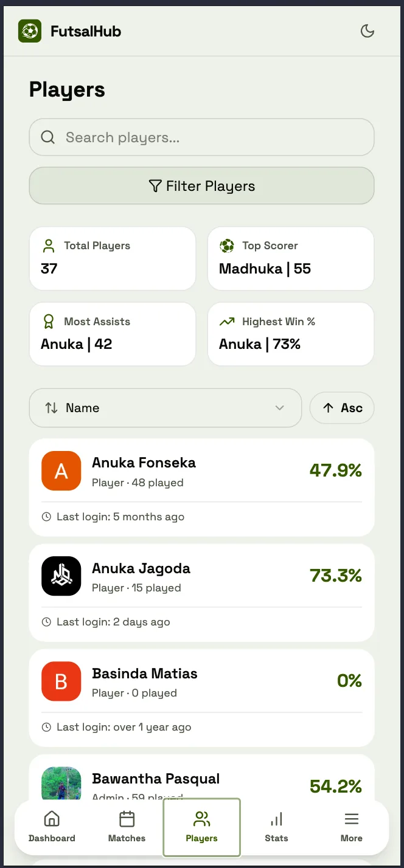
Task: Select the Players tab icon
Action: click(201, 819)
